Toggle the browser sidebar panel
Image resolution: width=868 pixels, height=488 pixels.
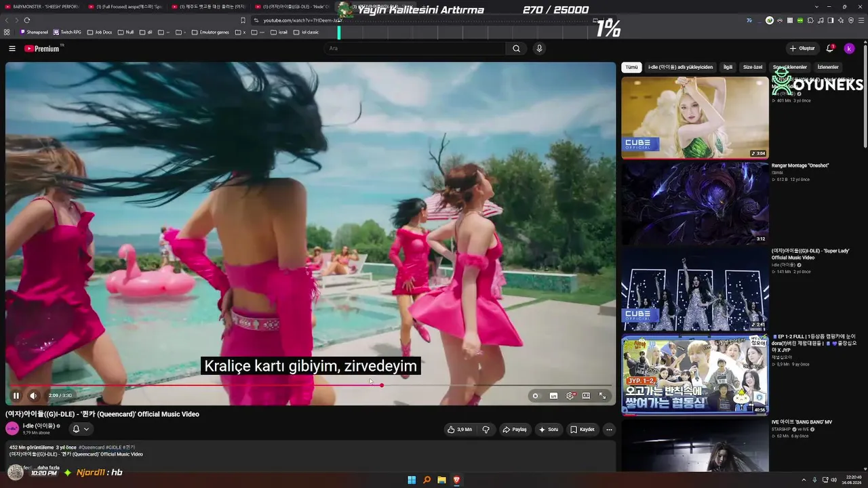(831, 20)
